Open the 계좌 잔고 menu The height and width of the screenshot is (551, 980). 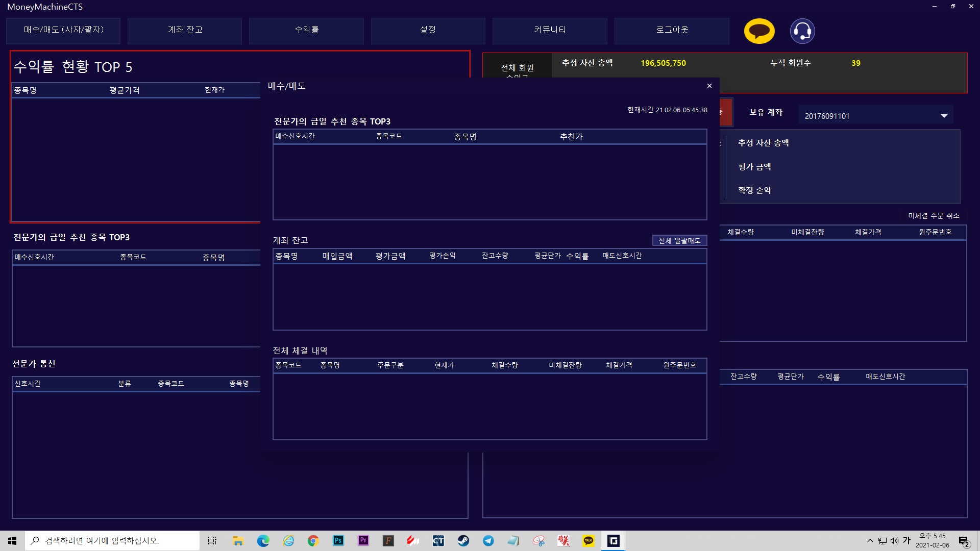[185, 30]
